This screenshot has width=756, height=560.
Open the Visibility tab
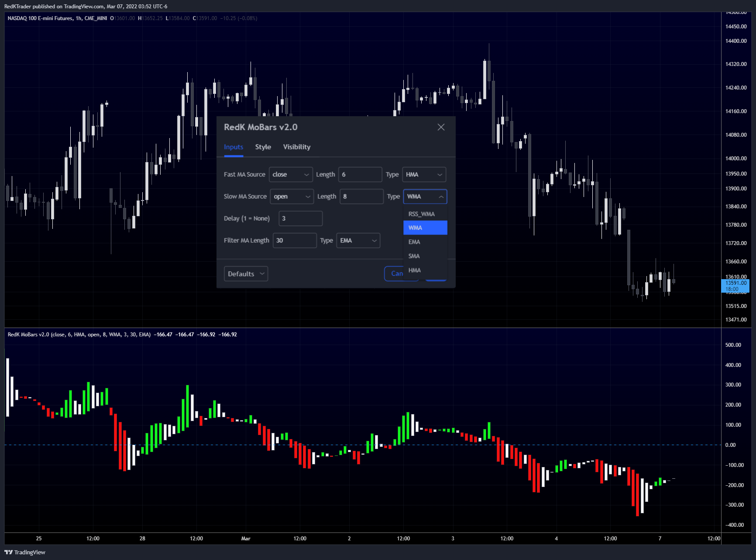(x=297, y=147)
